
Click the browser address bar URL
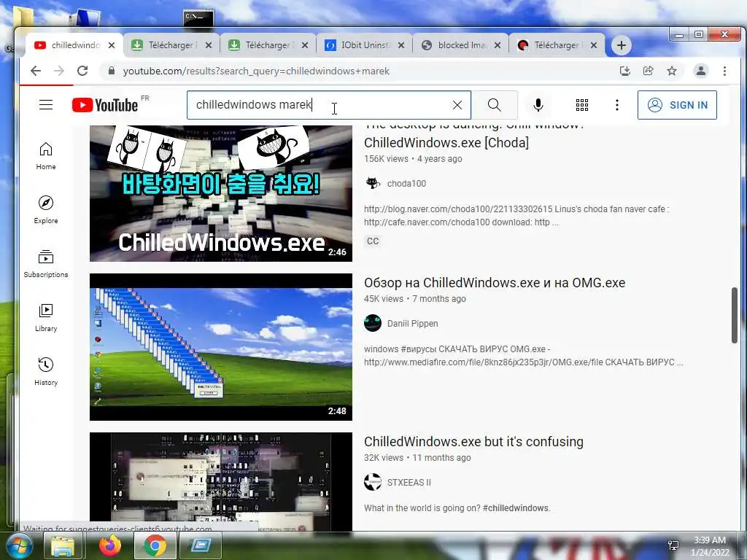pyautogui.click(x=256, y=71)
